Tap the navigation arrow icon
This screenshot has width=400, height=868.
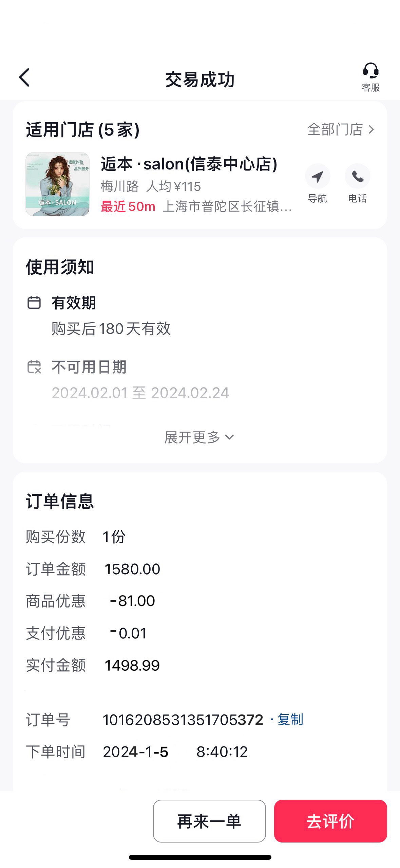click(317, 176)
